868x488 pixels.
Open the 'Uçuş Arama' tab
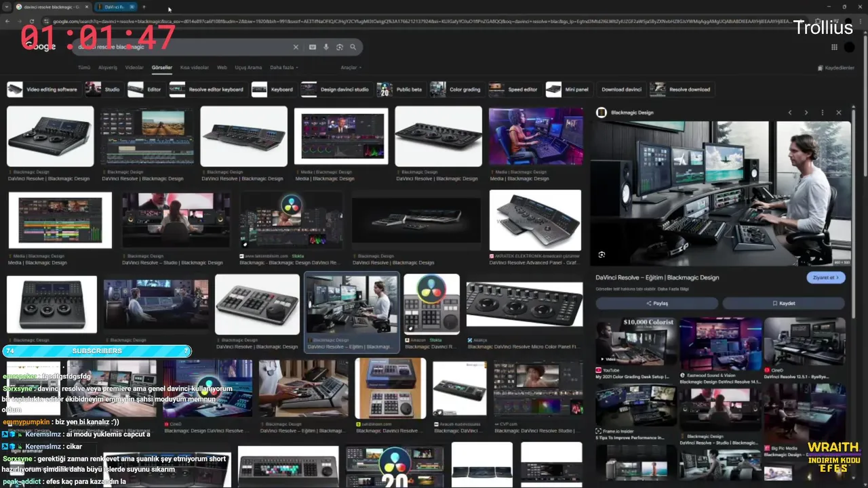(248, 68)
